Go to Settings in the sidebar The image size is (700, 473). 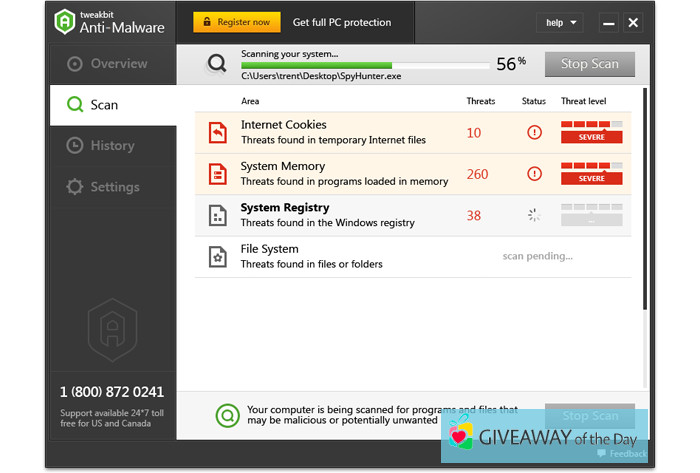point(114,187)
